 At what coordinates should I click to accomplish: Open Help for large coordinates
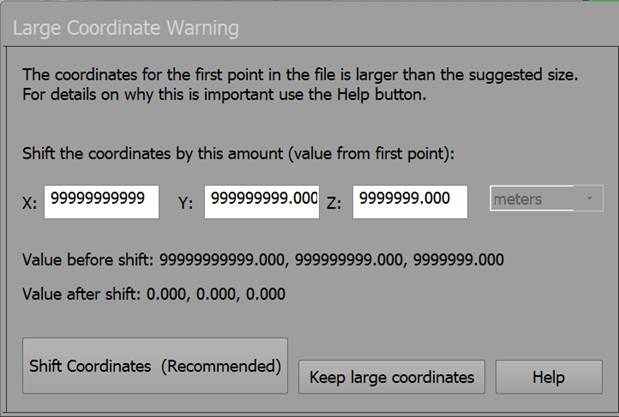click(548, 377)
